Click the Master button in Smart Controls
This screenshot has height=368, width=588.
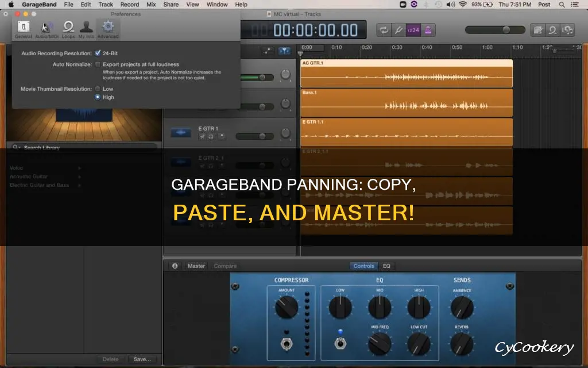(x=196, y=266)
